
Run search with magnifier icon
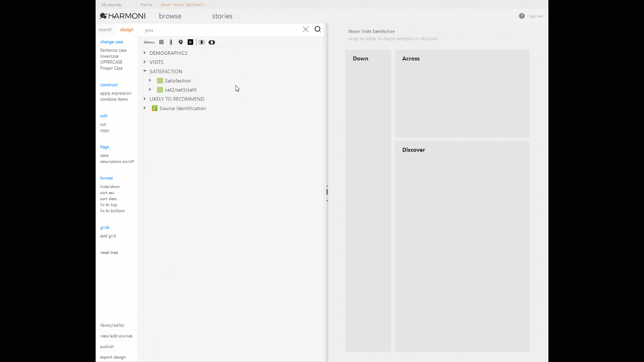(x=317, y=29)
